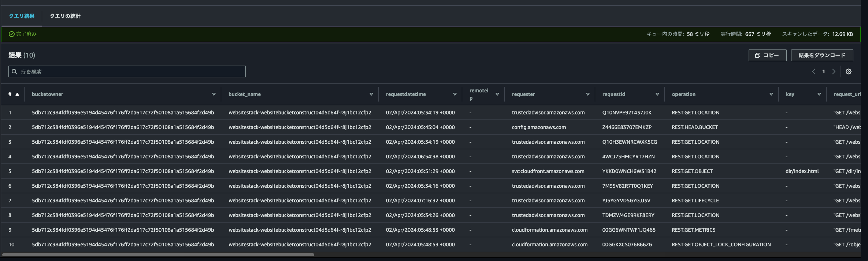
Task: Open requestid column sort arrow
Action: tap(657, 94)
